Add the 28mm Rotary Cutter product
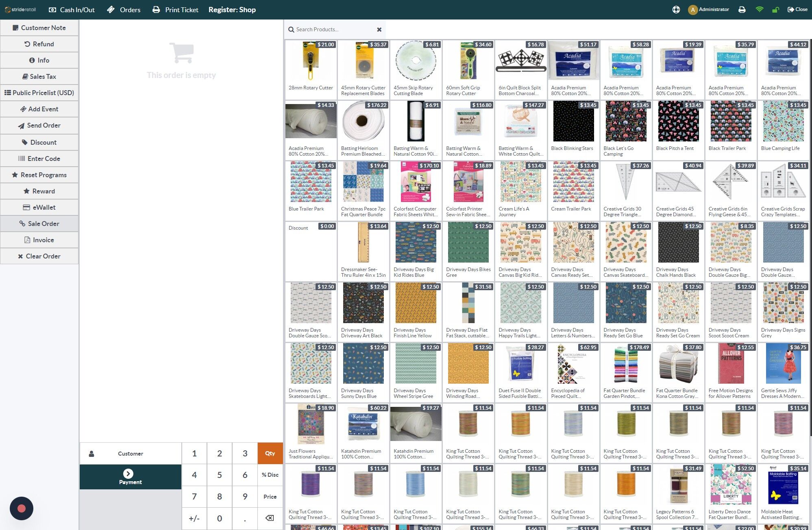812x530 pixels. pyautogui.click(x=311, y=70)
